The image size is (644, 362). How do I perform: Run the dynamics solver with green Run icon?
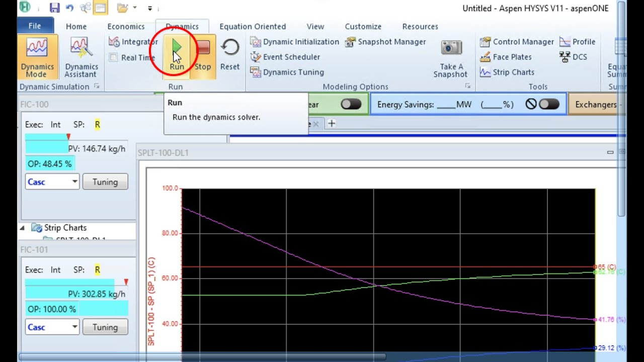click(x=177, y=48)
